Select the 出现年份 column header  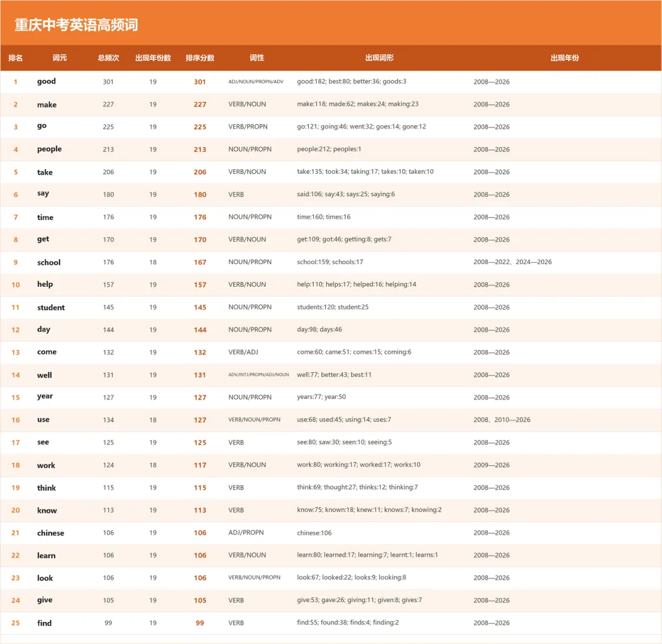pyautogui.click(x=565, y=58)
